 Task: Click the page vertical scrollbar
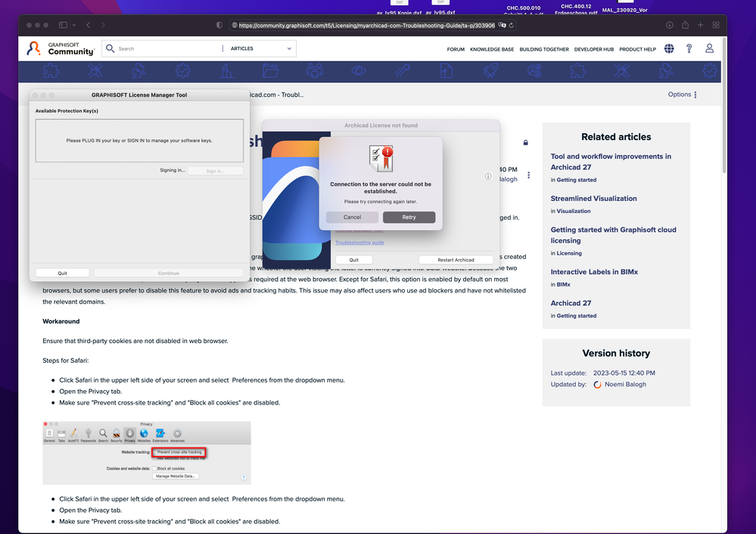click(x=723, y=105)
